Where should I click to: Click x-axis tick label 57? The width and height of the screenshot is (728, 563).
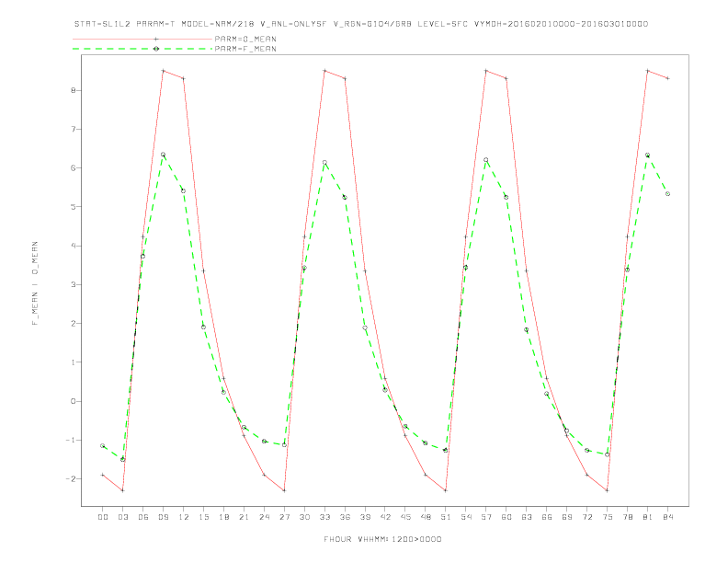[486, 517]
